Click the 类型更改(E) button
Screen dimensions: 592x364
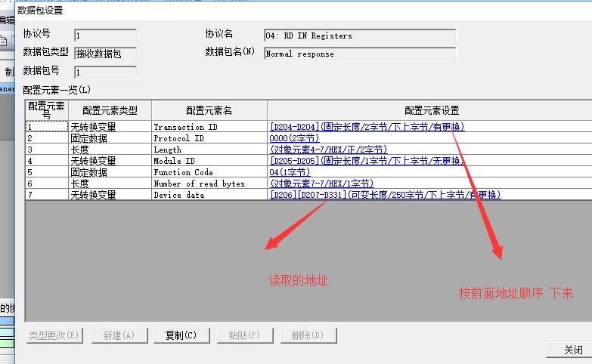tap(54, 335)
